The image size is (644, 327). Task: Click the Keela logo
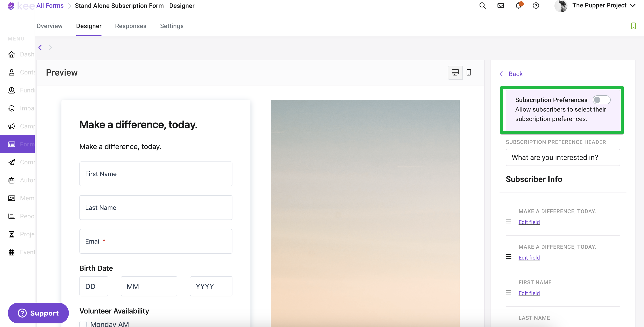pos(20,5)
